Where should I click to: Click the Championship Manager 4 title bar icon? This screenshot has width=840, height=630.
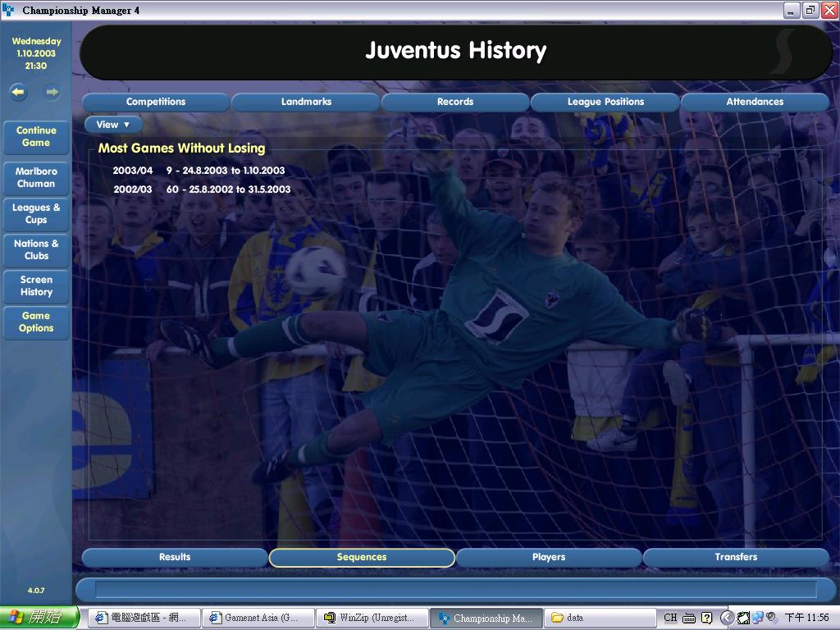[8, 10]
